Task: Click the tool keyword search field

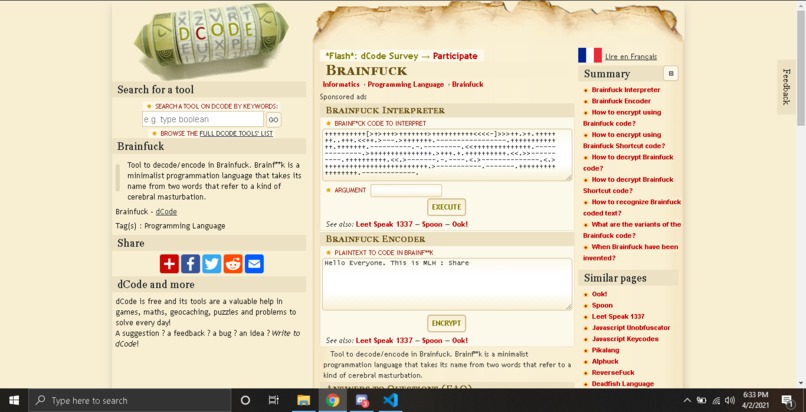Action: [203, 119]
